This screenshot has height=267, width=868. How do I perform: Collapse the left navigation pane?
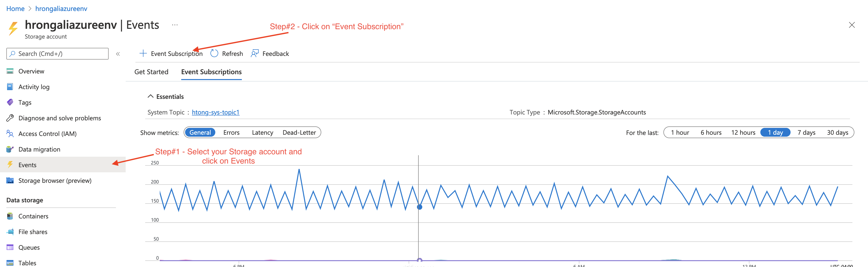click(x=118, y=53)
